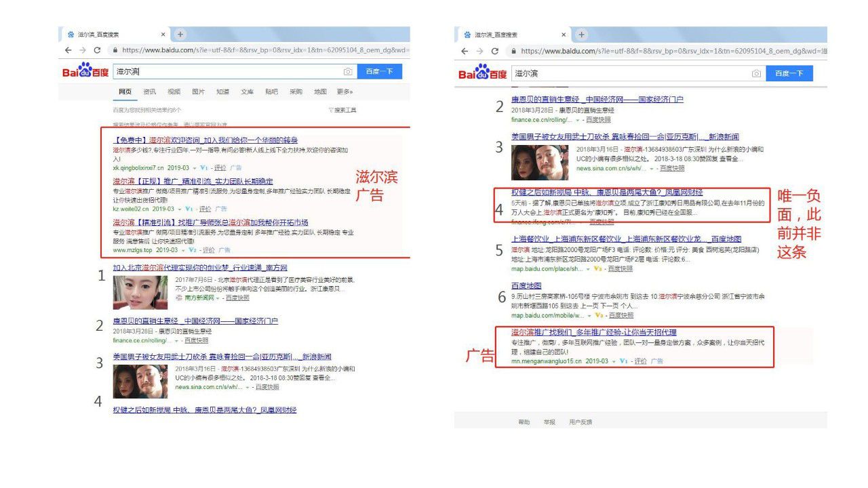Screen dimensions: 868x488
Task: Click the V3 badge next to map.baidu.com/place result
Action: pyautogui.click(x=598, y=268)
